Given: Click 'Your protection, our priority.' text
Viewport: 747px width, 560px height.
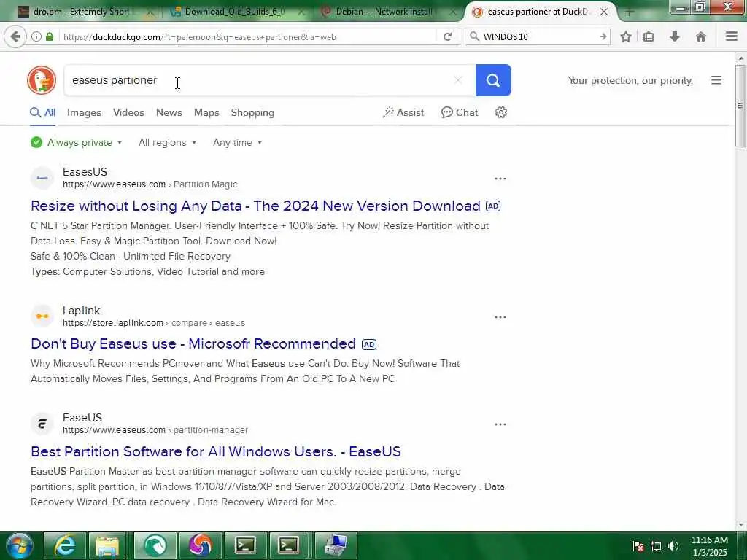Looking at the screenshot, I should coord(630,80).
